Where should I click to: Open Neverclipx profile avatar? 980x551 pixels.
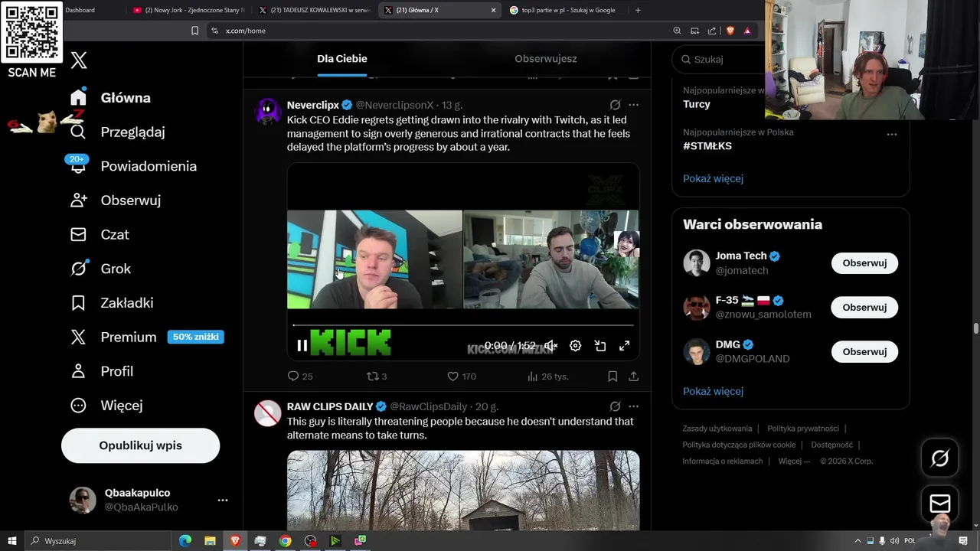tap(268, 112)
